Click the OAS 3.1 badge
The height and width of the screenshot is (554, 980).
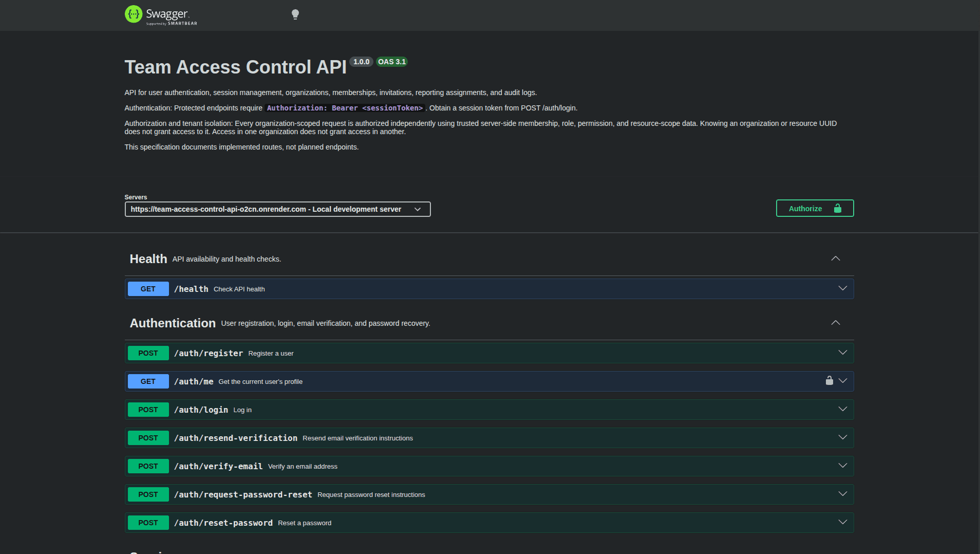pos(392,62)
